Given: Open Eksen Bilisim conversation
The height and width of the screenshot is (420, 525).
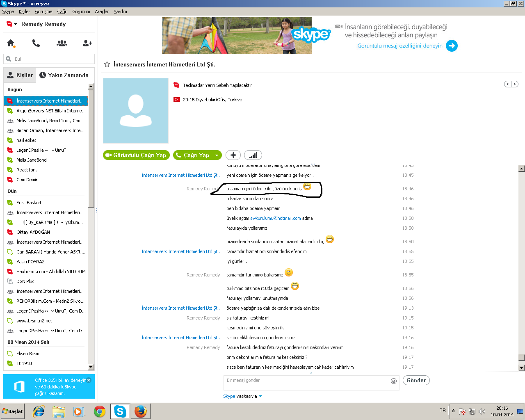Looking at the screenshot, I should coord(46,354).
